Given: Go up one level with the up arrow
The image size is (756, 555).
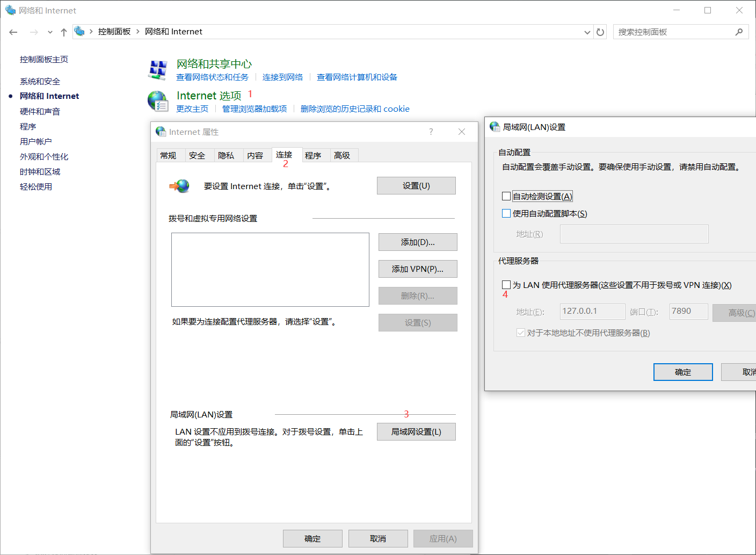Looking at the screenshot, I should click(x=63, y=32).
